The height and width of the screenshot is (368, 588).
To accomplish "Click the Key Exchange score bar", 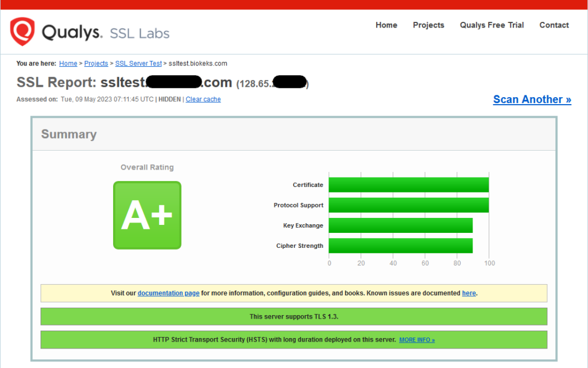I will [400, 225].
